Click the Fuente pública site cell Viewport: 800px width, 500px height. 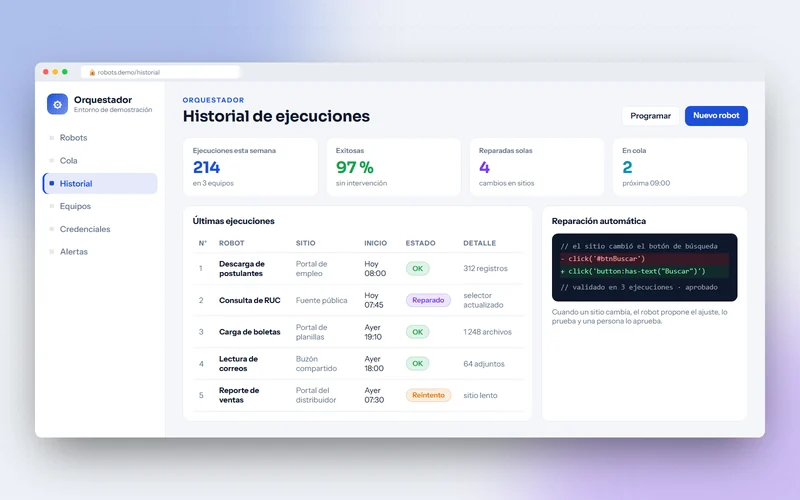321,301
